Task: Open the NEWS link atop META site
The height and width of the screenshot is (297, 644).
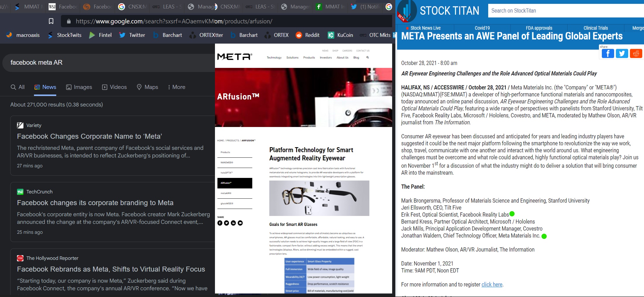Action: coord(325,51)
